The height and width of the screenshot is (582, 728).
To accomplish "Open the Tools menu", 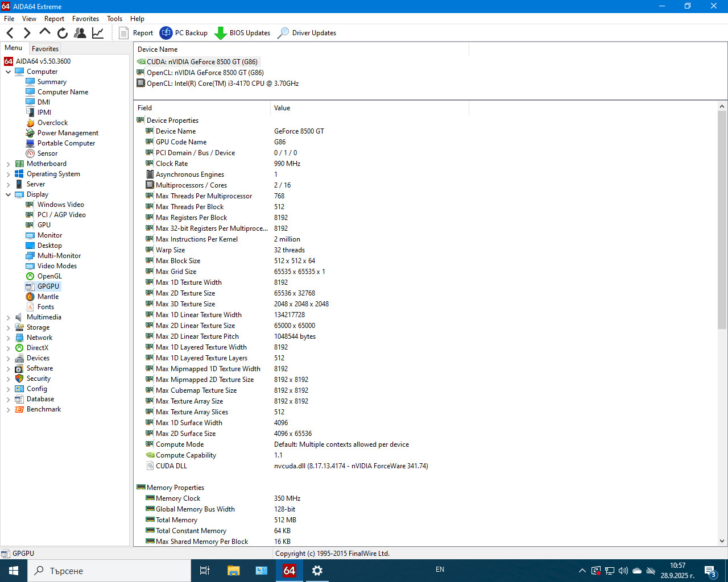I will [x=114, y=19].
